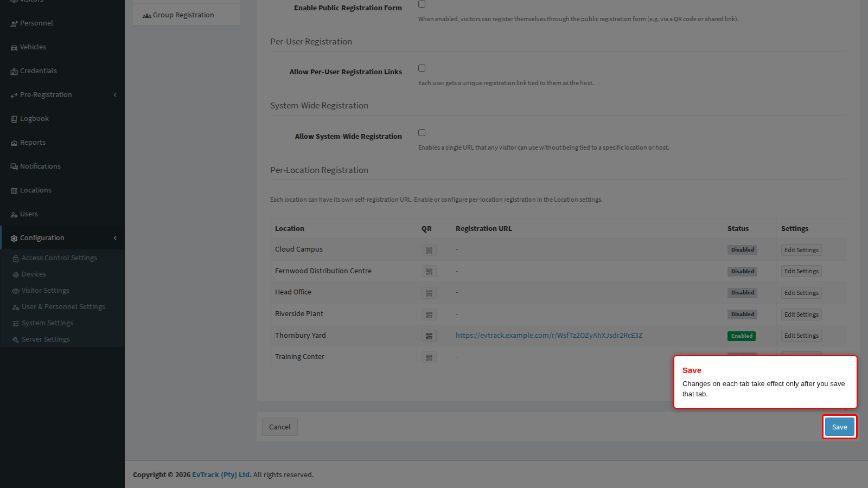This screenshot has height=488, width=868.
Task: Open QR code for Fernwood Distribution Centre
Action: [x=429, y=272]
